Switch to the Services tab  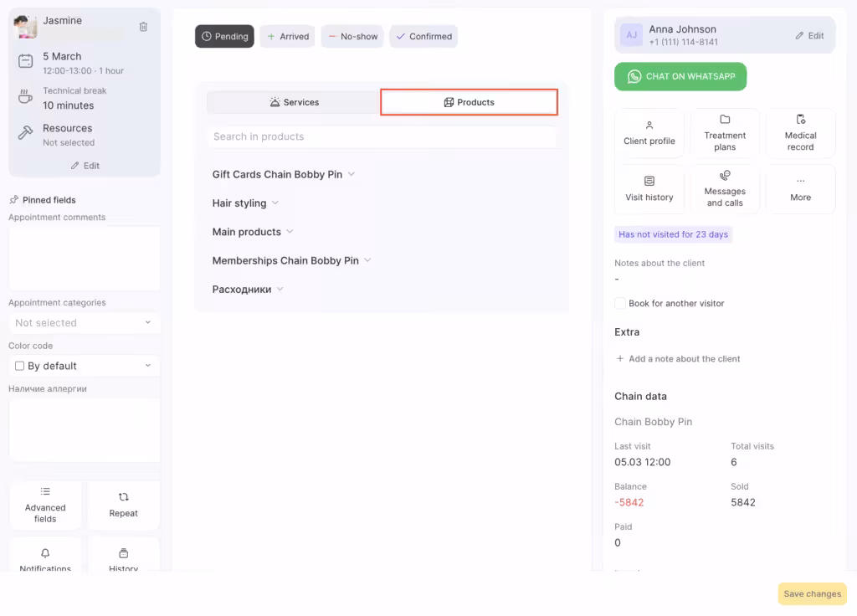click(x=294, y=102)
